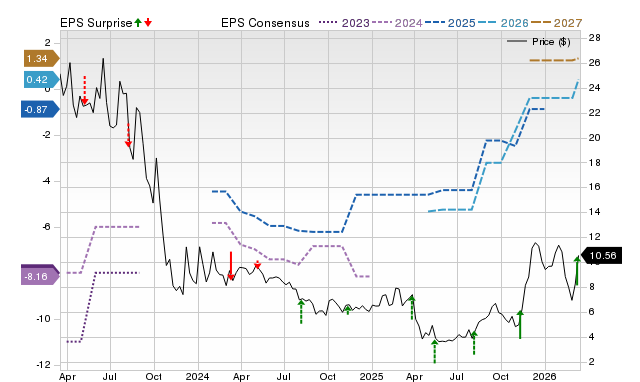Click the -10 label on the left axis
The image size is (640, 382).
click(43, 319)
